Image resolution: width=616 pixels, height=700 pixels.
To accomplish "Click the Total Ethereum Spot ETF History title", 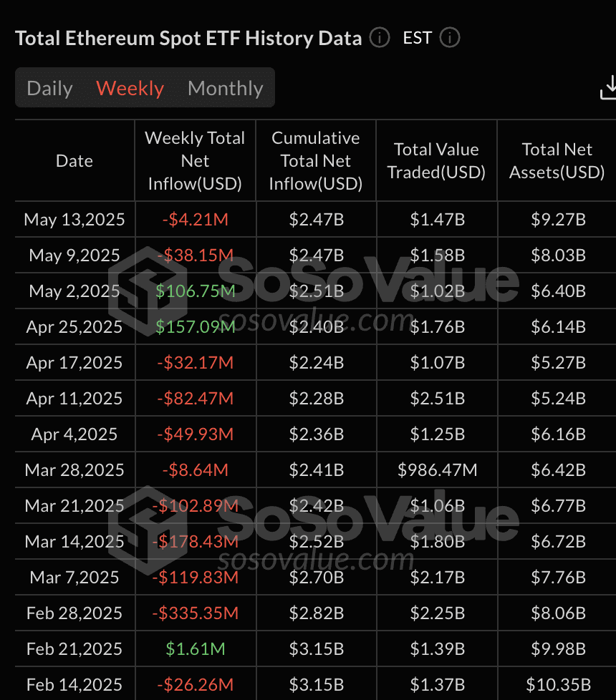I will (188, 38).
